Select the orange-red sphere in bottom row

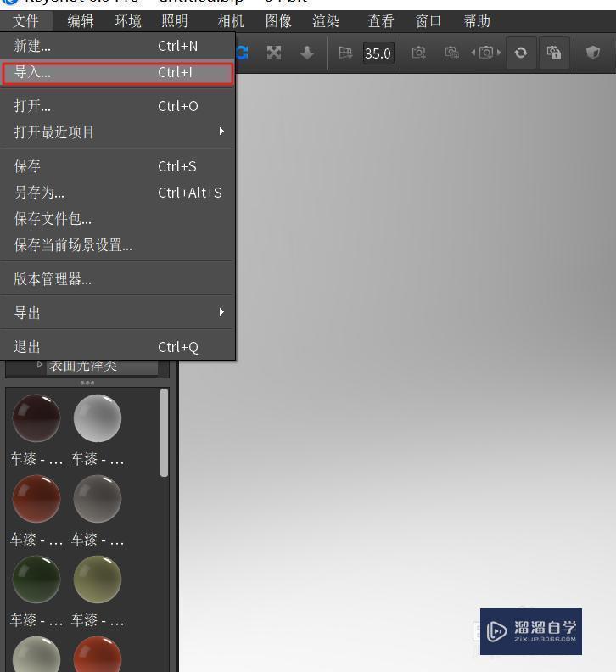point(98,655)
